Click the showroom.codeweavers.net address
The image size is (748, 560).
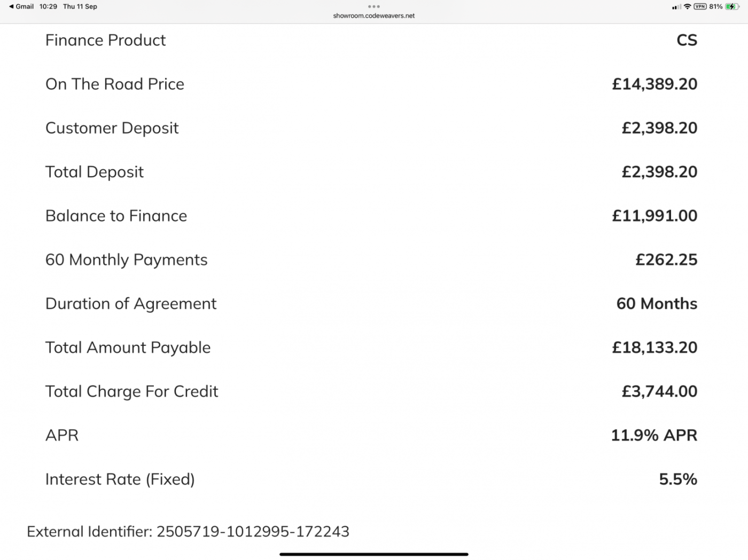[374, 15]
